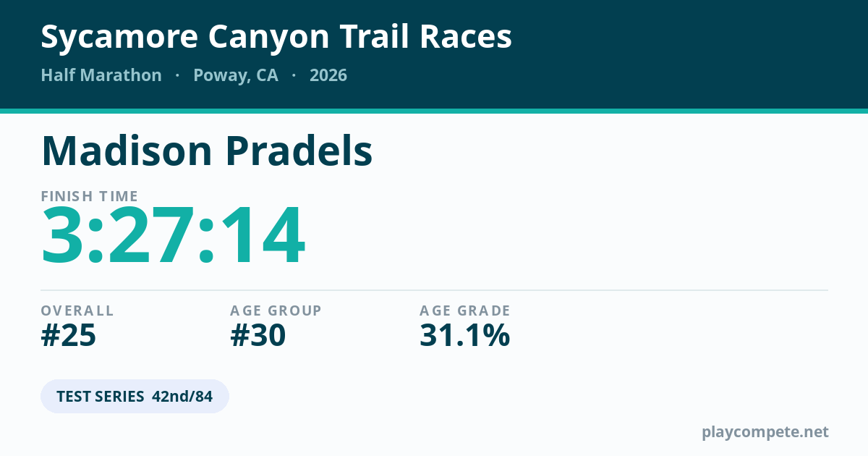Click the dot separator before 2026
This screenshot has height=456, width=868.
294,76
